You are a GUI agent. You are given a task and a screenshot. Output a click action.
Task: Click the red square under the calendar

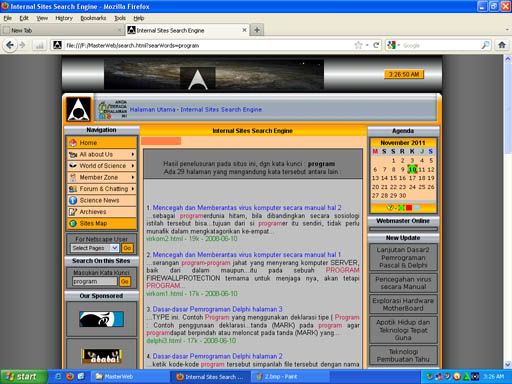point(409,208)
